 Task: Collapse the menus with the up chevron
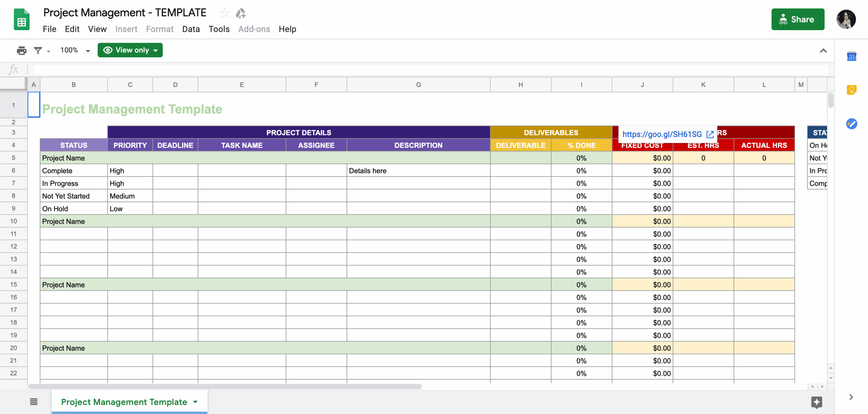pos(823,51)
